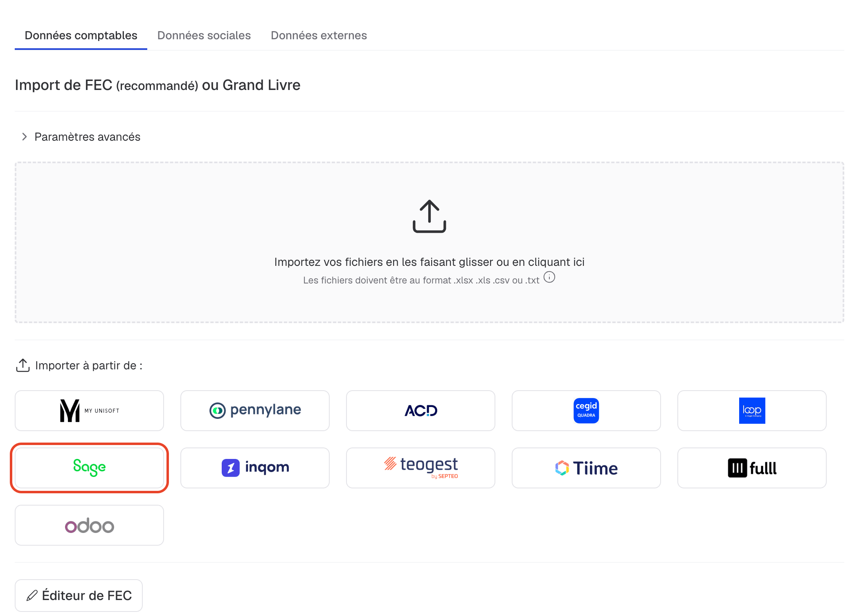
Task: Import from Fulll
Action: [752, 468]
